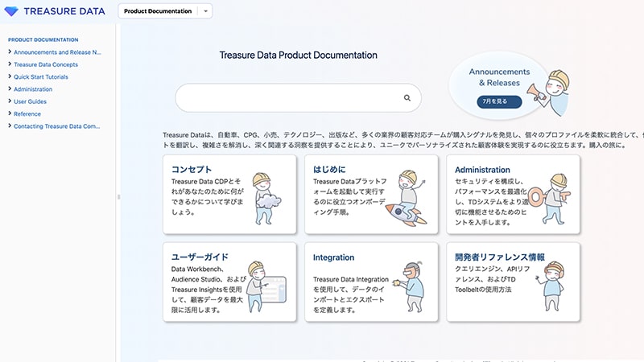Click the dropdown arrow beside Product Documentation
Screen dimensions: 644x362
(x=205, y=11)
